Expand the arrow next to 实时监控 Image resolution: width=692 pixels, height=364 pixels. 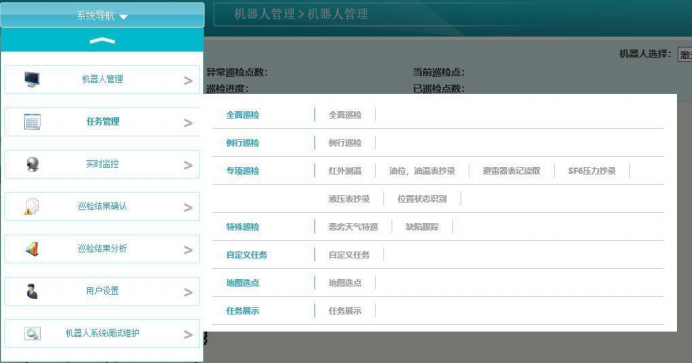(188, 165)
